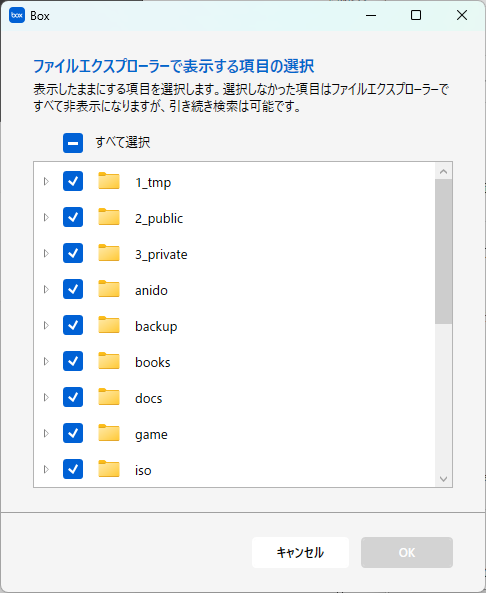Select the books folder name
The image size is (486, 593).
click(152, 362)
